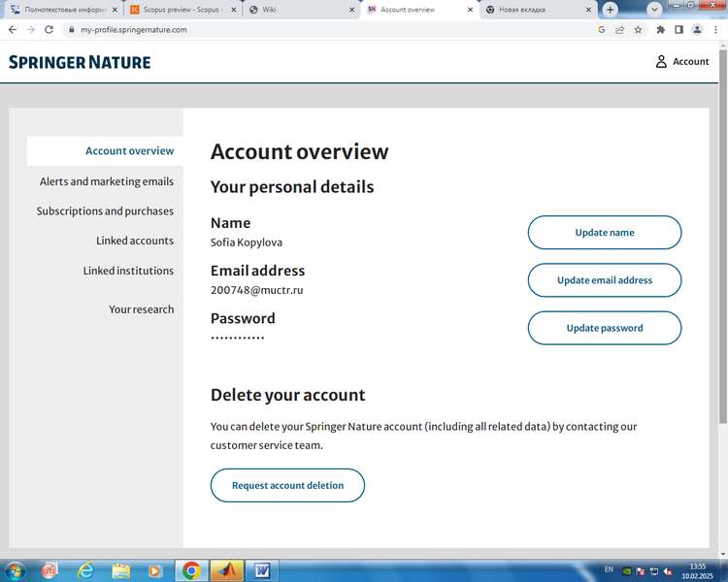Open the Chrome three-dot menu
The image size is (728, 582).
[716, 29]
